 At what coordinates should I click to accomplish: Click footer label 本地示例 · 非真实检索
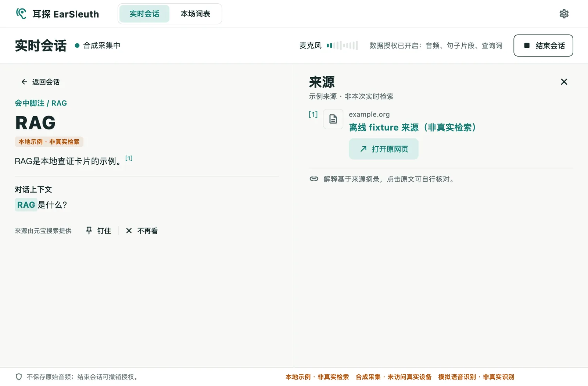317,377
